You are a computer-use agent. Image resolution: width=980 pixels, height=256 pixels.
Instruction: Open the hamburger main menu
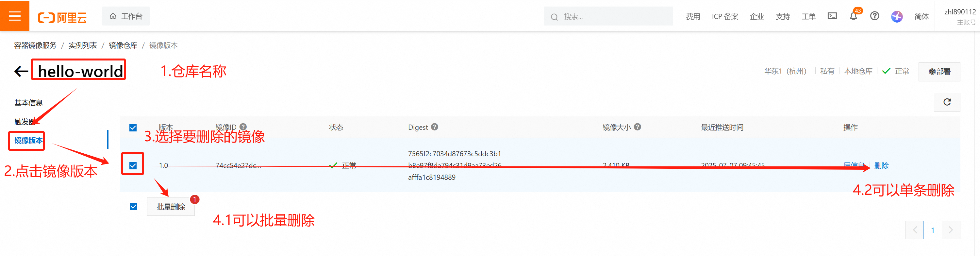[14, 16]
